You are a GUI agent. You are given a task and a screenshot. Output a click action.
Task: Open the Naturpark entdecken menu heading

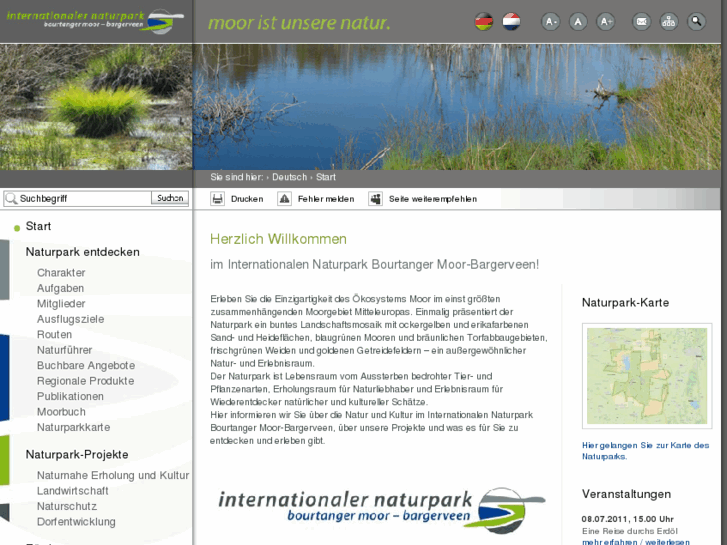[x=83, y=252]
